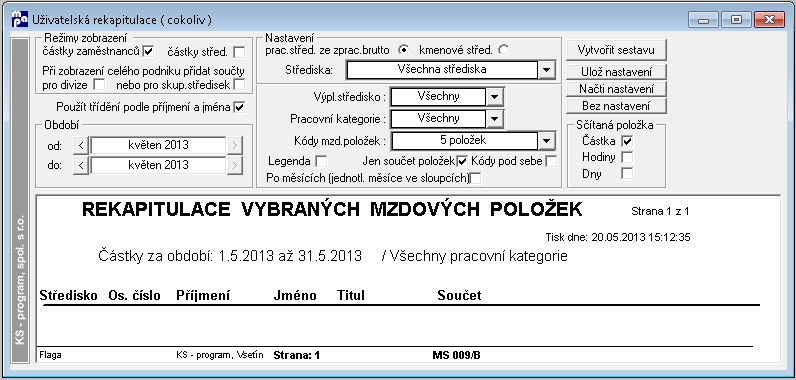Image resolution: width=796 pixels, height=380 pixels.
Task: Select kmenové střed. radio button
Action: pos(504,50)
